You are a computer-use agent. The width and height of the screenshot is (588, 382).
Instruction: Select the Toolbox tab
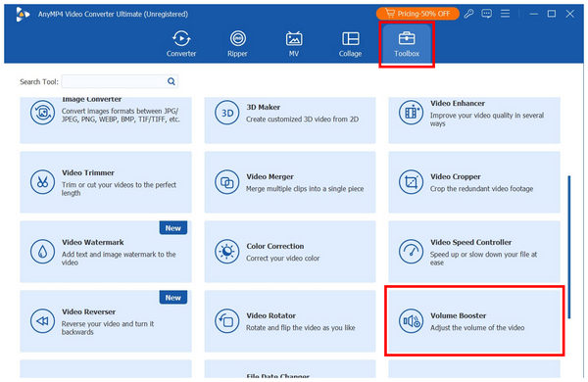click(x=407, y=44)
